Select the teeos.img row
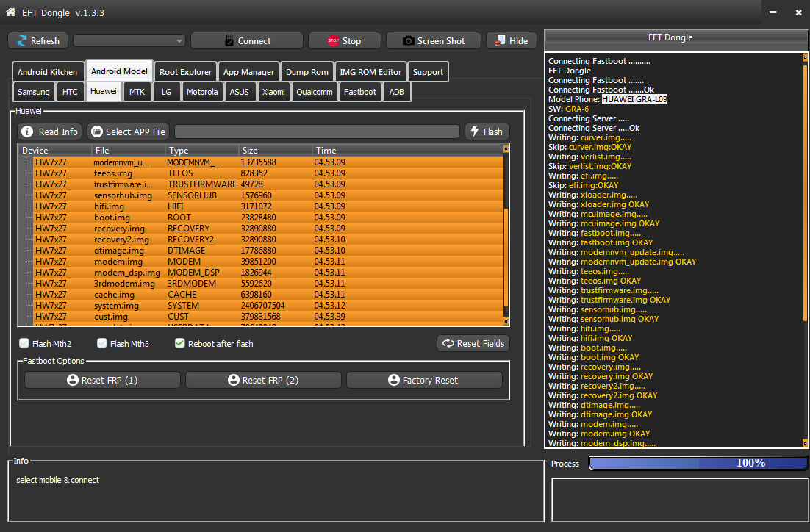Image resolution: width=810 pixels, height=532 pixels. pyautogui.click(x=268, y=173)
